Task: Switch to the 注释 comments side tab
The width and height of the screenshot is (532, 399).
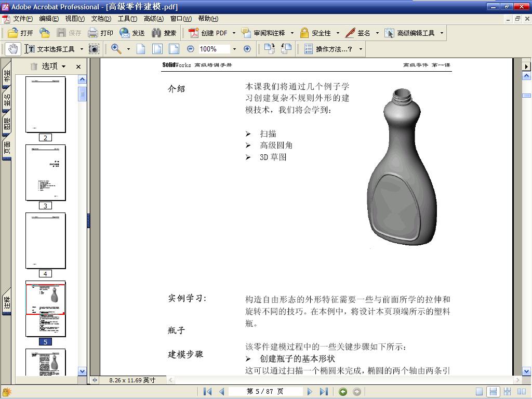Action: (7, 303)
